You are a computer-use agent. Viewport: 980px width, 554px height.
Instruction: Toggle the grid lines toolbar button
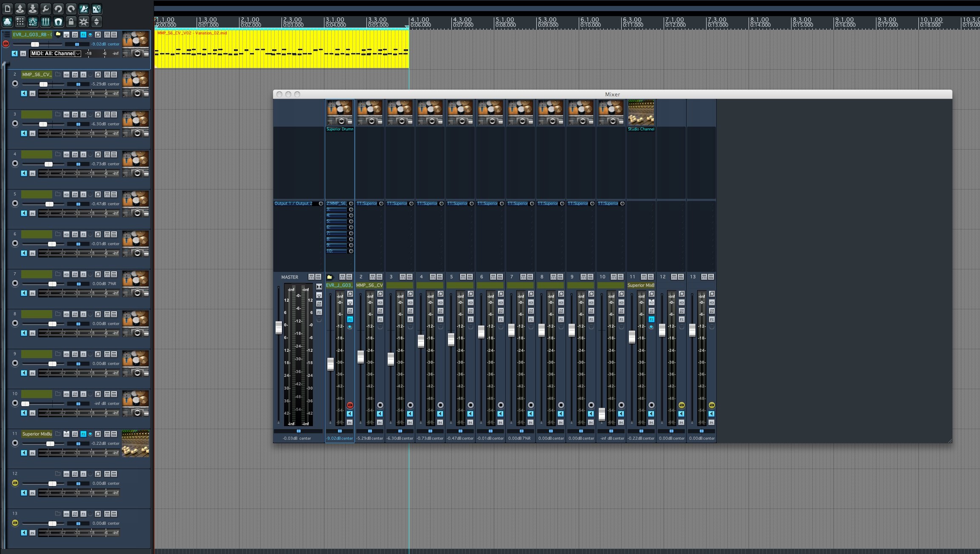[45, 21]
